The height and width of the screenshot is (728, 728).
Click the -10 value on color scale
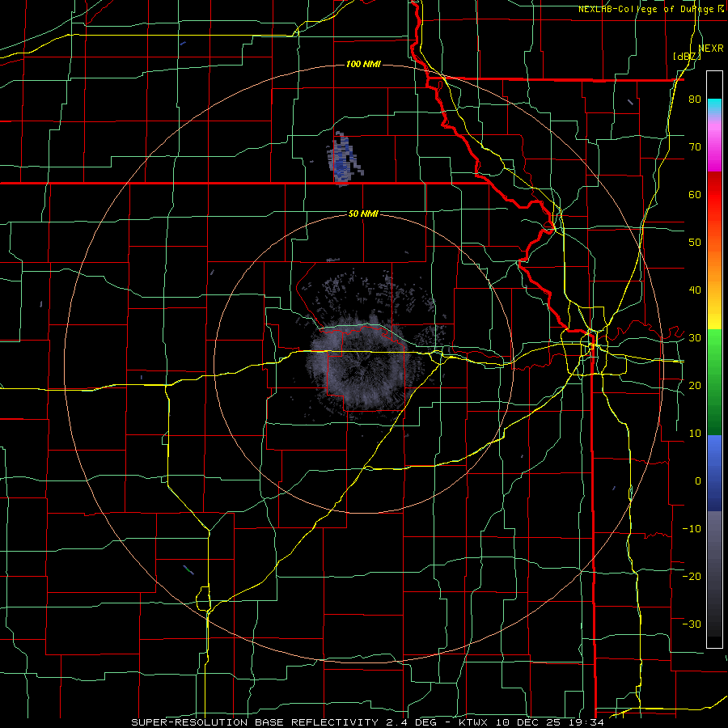(x=692, y=529)
